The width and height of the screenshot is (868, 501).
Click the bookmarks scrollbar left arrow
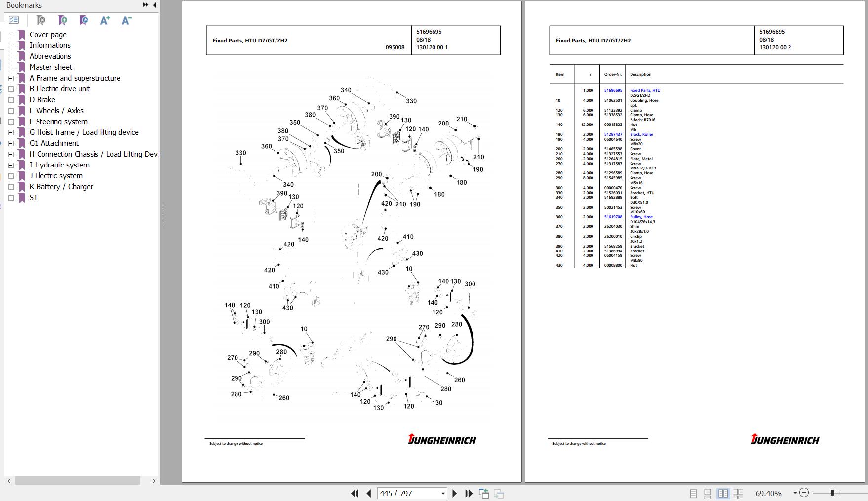click(9, 481)
